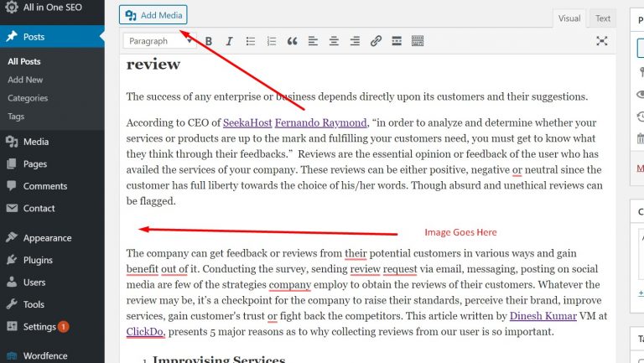Image resolution: width=644 pixels, height=363 pixels.
Task: Open Tags submenu item
Action: click(16, 117)
